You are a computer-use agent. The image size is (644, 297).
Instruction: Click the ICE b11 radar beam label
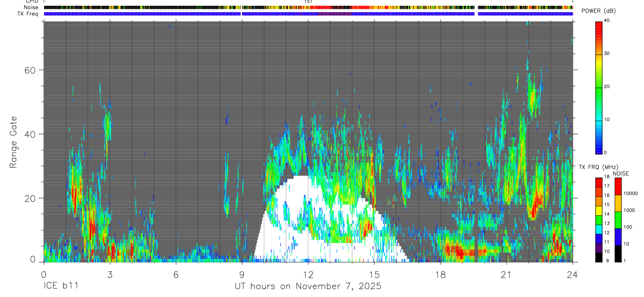tap(62, 287)
